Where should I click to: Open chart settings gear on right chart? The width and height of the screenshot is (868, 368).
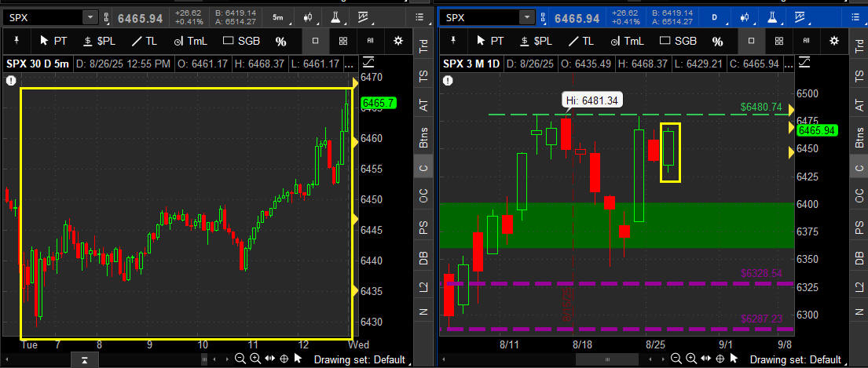(833, 41)
